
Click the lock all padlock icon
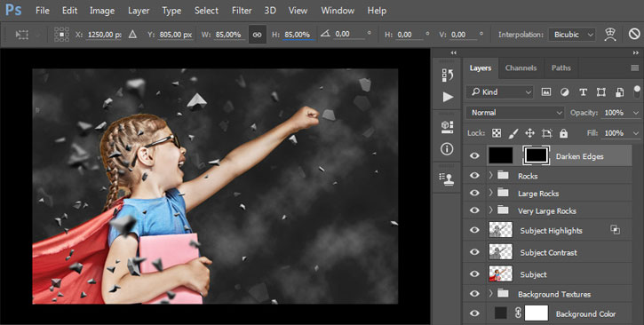click(x=563, y=133)
